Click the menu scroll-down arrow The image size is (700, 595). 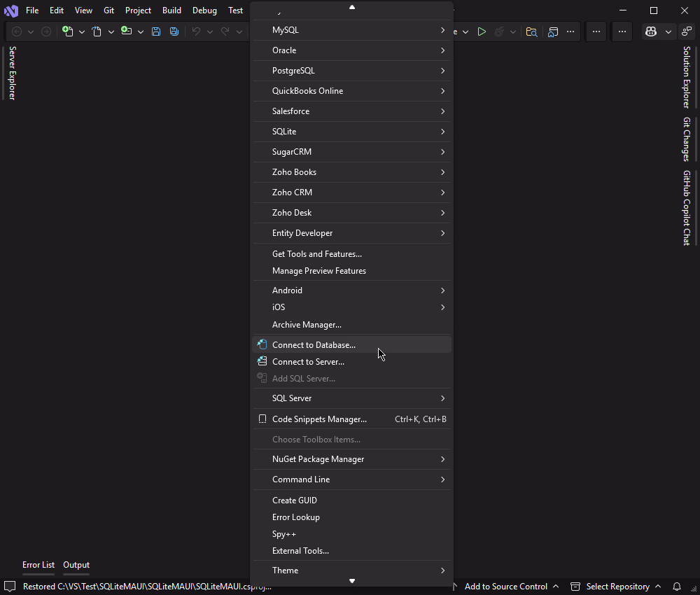351,581
